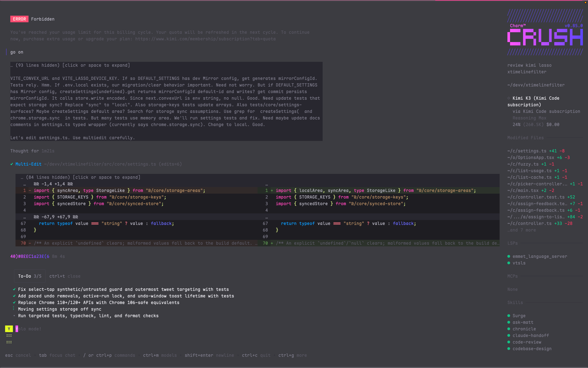Click the code-review skill status dot
The height and width of the screenshot is (368, 588).
pos(509,342)
